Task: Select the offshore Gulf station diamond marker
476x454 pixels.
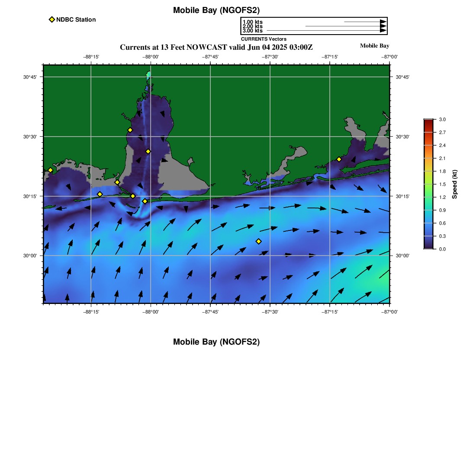Action: click(259, 241)
